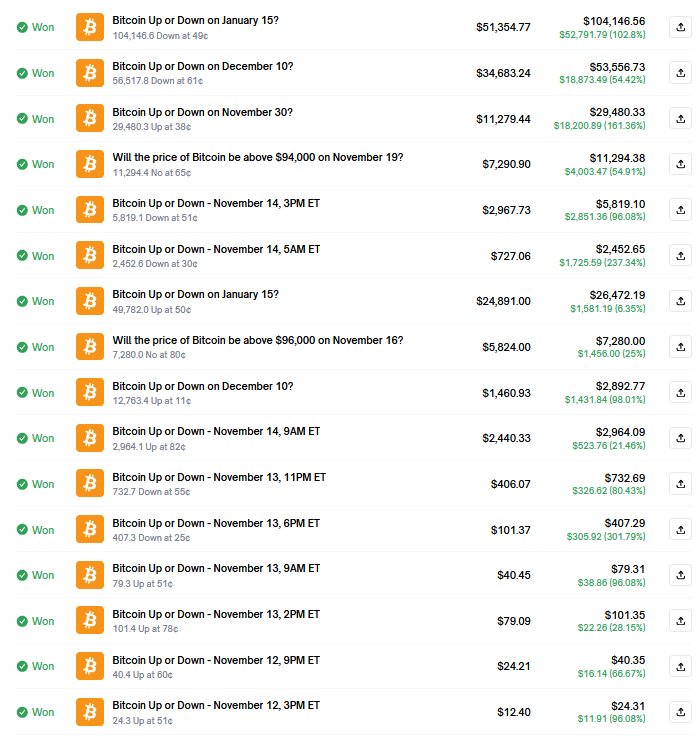The height and width of the screenshot is (736, 698).
Task: Click Won badge on November 14, 3PM row
Action: [x=36, y=210]
